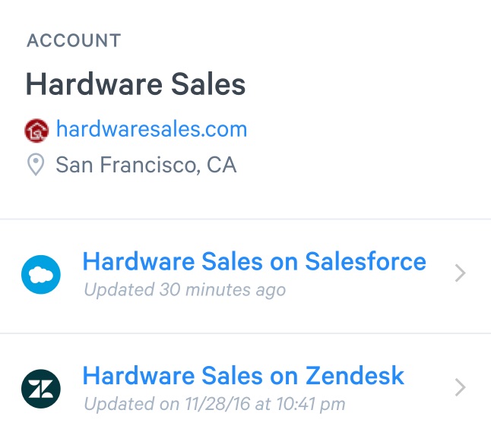This screenshot has width=491, height=448.
Task: Click the red Hardware Sales company logo
Action: (36, 131)
